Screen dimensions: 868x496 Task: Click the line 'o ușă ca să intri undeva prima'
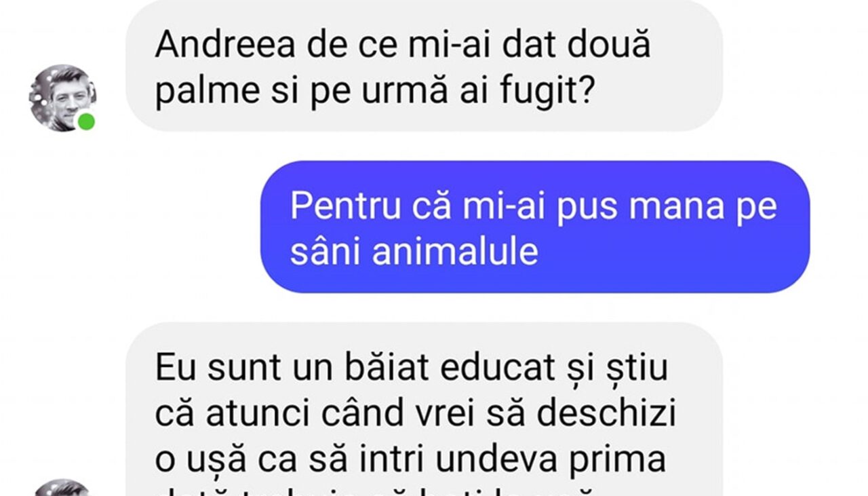pyautogui.click(x=410, y=459)
